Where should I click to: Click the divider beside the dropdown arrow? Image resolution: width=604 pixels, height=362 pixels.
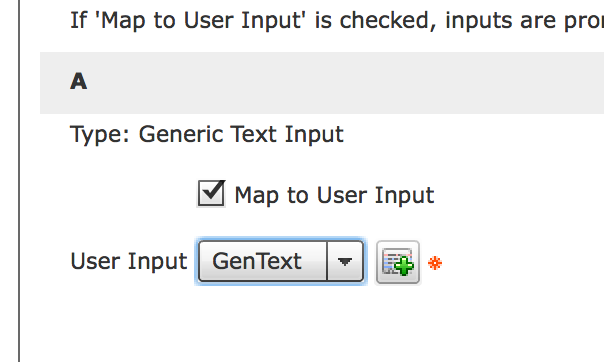[x=327, y=261]
